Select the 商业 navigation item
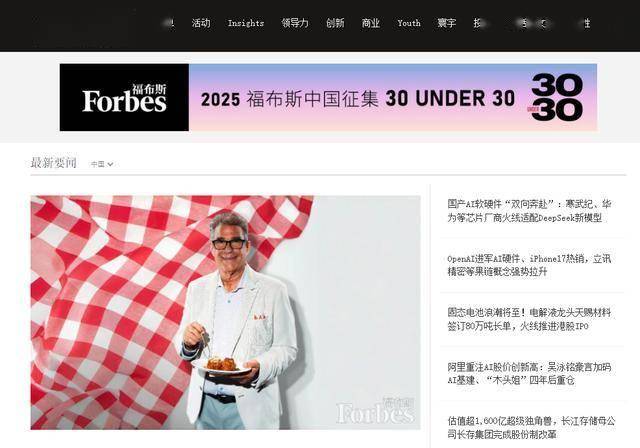The height and width of the screenshot is (448, 640). [371, 23]
